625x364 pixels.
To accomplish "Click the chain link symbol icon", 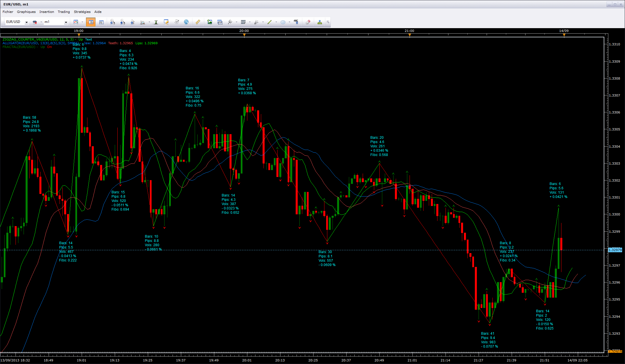I will 35,22.
